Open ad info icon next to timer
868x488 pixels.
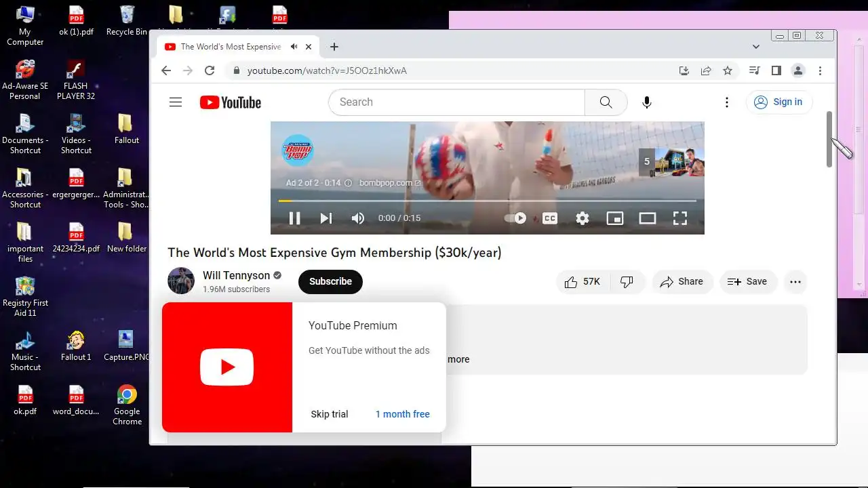tap(349, 183)
